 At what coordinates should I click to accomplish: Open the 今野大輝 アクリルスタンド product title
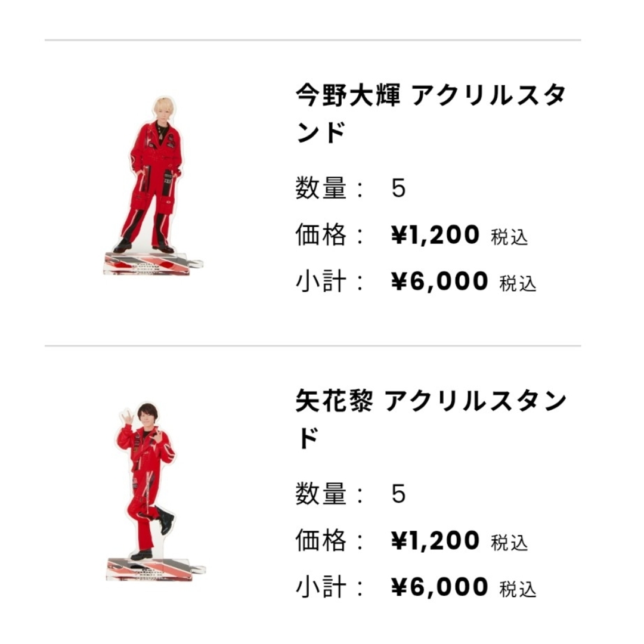pyautogui.click(x=431, y=113)
